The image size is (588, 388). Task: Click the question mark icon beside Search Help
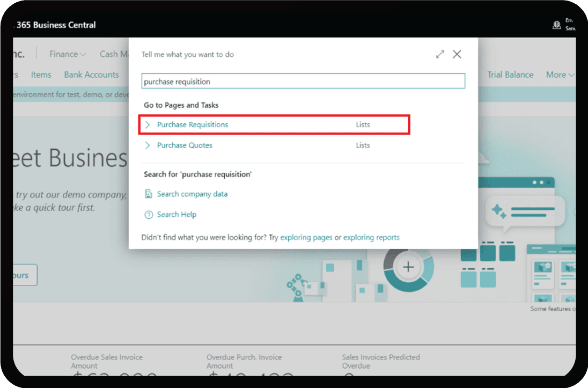[x=149, y=214]
